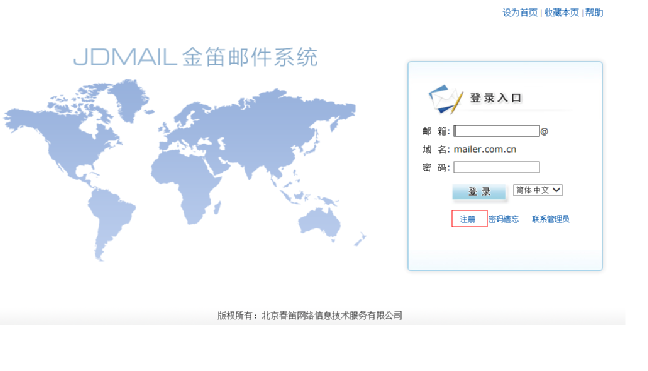Click the 登录入口 heading text
This screenshot has height=371, width=648.
[x=496, y=98]
